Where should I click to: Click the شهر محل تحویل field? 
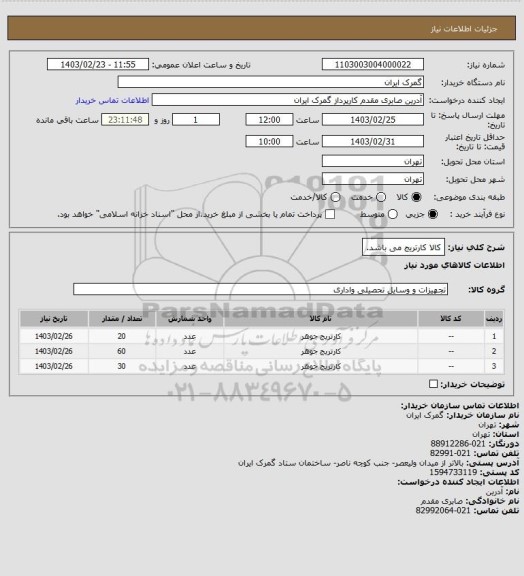[x=373, y=179]
